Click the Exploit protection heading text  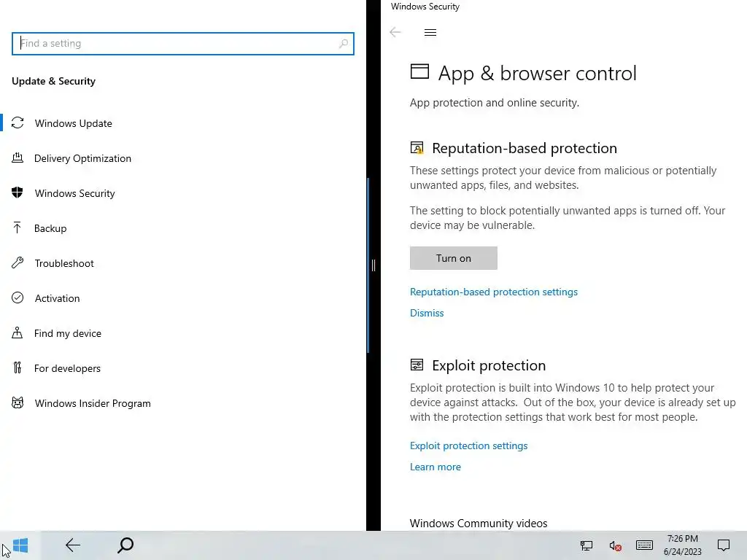coord(489,365)
